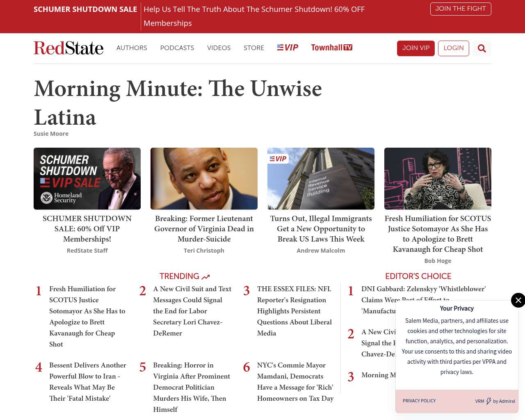Click the Trending arrow icon
Viewport: 525px width, 420px height.
tap(206, 277)
